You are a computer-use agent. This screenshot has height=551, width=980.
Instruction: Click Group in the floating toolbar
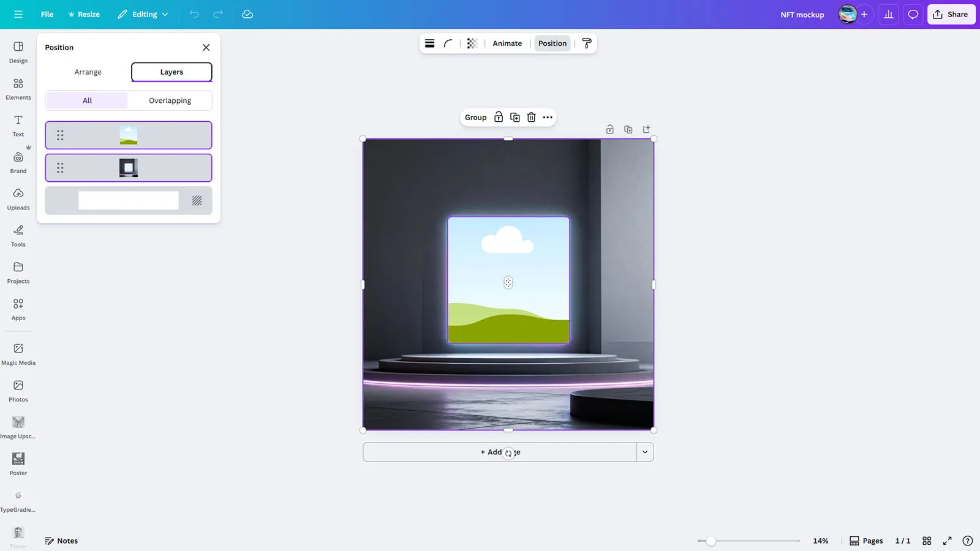(475, 118)
